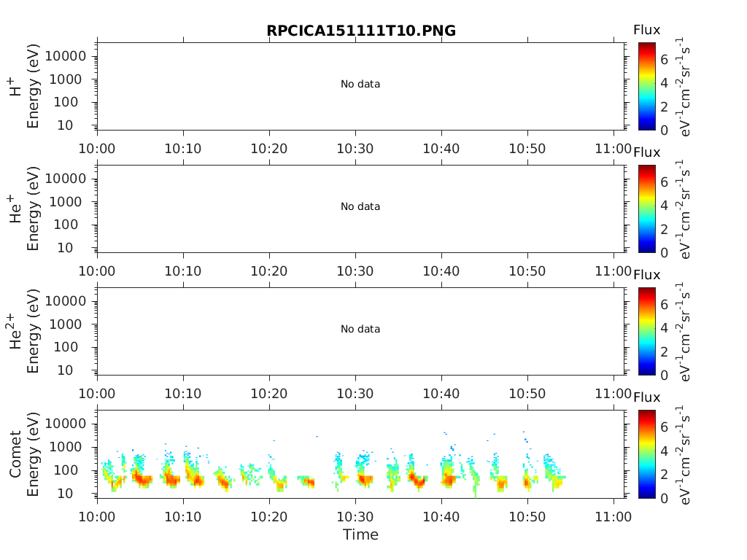The height and width of the screenshot is (560, 747).
Task: Click the 10 tick label on the He2+ energy axis
Action: pyautogui.click(x=65, y=370)
